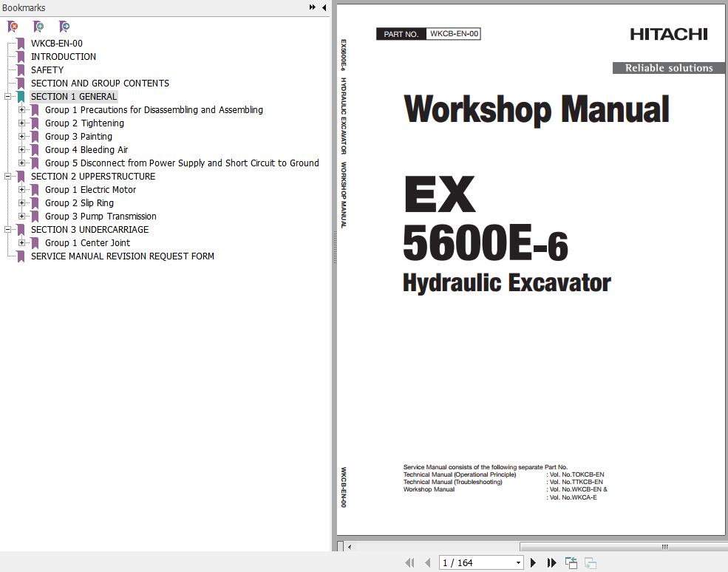Open Group 2 Slip Ring bookmark
Screen dimensions: 728x572
pos(79,203)
